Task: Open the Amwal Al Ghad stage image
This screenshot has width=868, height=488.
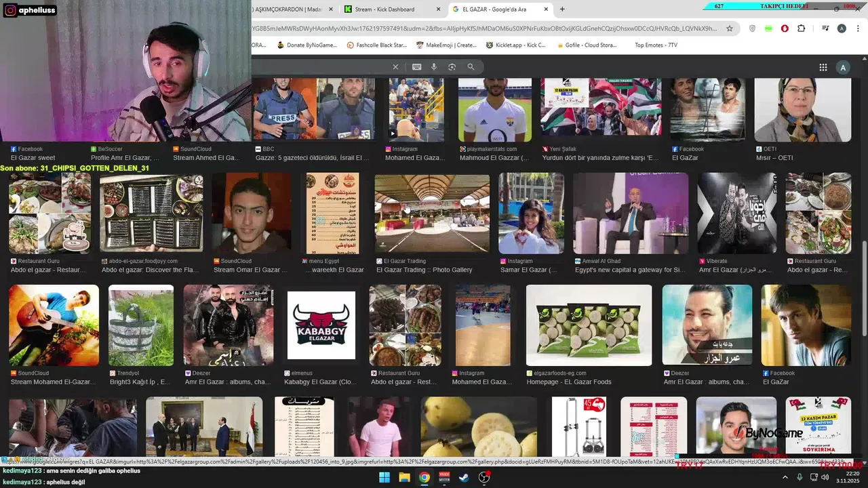Action: 631,213
